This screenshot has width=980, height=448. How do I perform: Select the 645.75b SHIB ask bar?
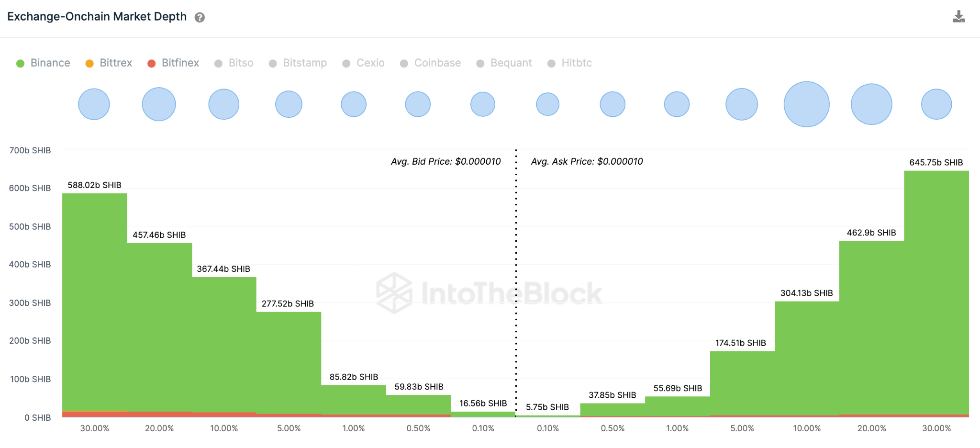click(936, 292)
